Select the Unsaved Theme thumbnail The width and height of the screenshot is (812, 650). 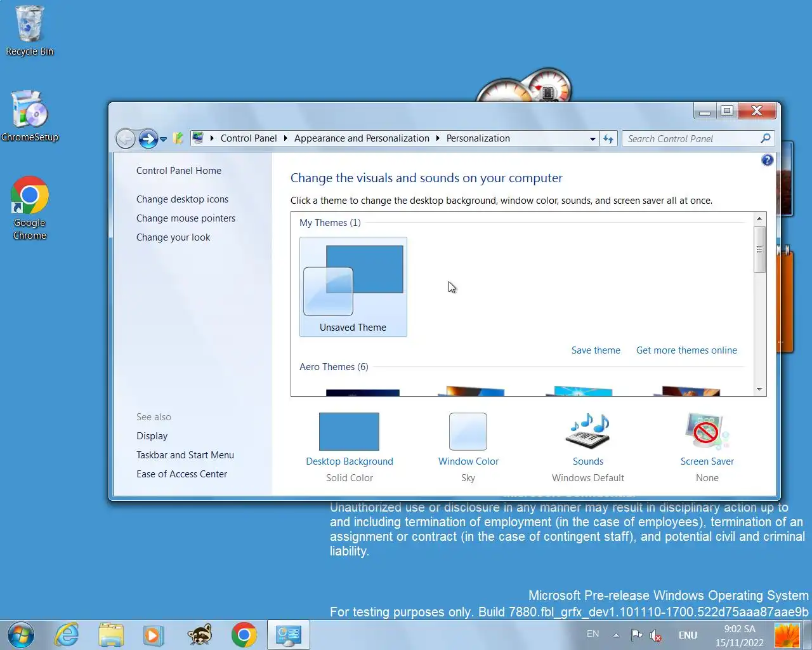[353, 287]
